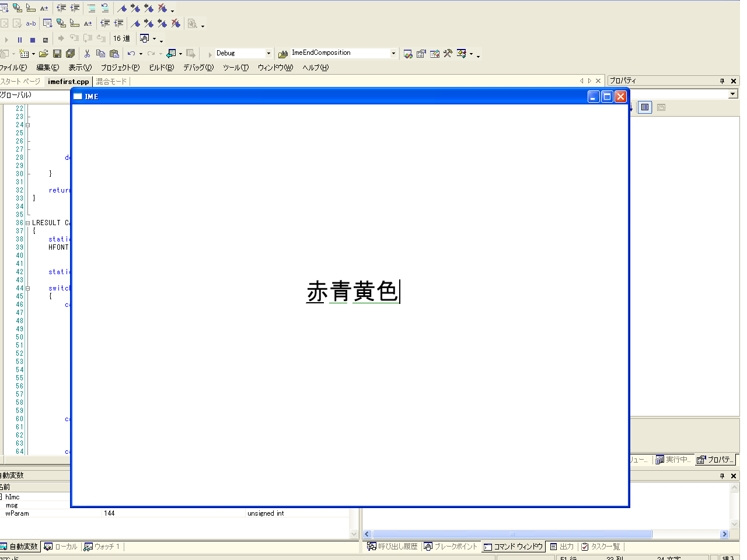Open the ウィンドウ(W) menu

tap(275, 68)
